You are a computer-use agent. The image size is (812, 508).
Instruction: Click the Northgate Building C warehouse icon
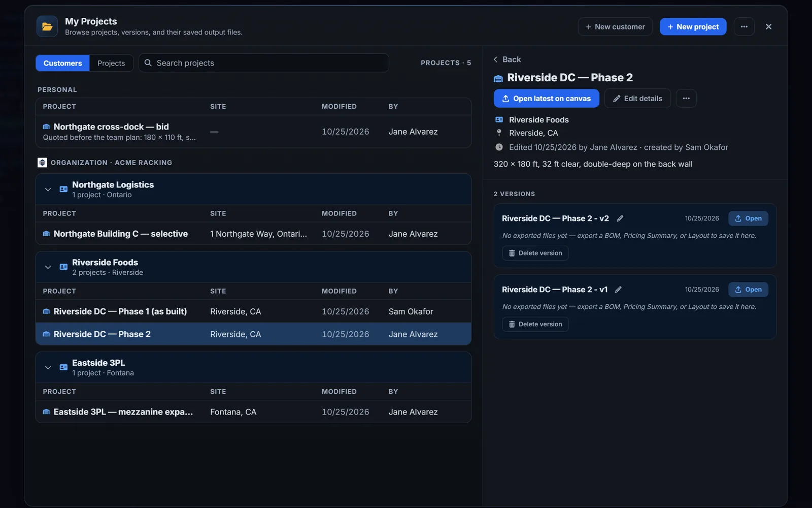point(46,234)
